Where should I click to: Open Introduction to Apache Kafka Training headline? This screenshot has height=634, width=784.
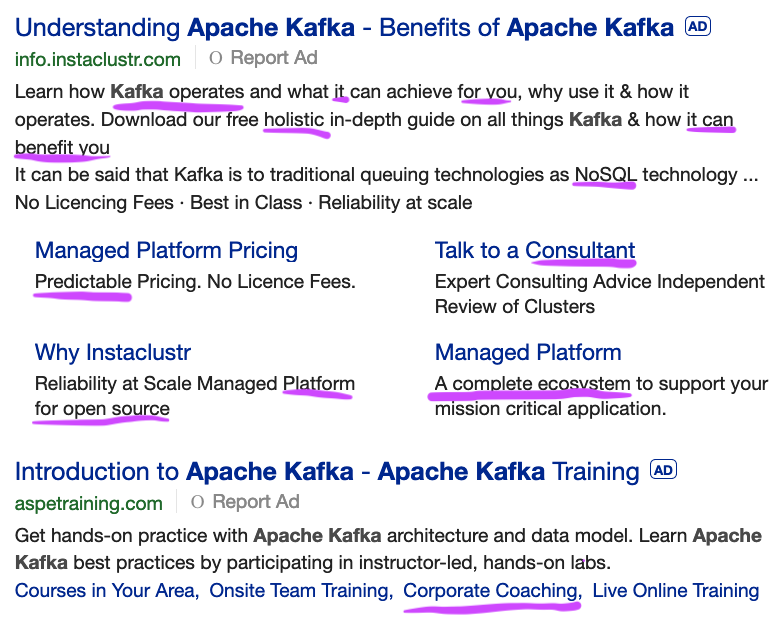click(327, 472)
